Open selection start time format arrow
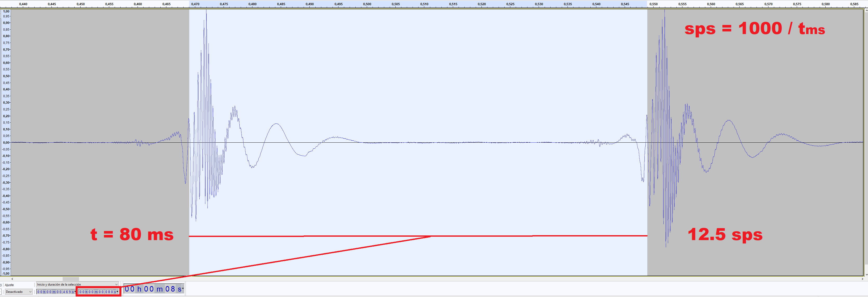Screen dimensions: 868x297 tap(75, 292)
